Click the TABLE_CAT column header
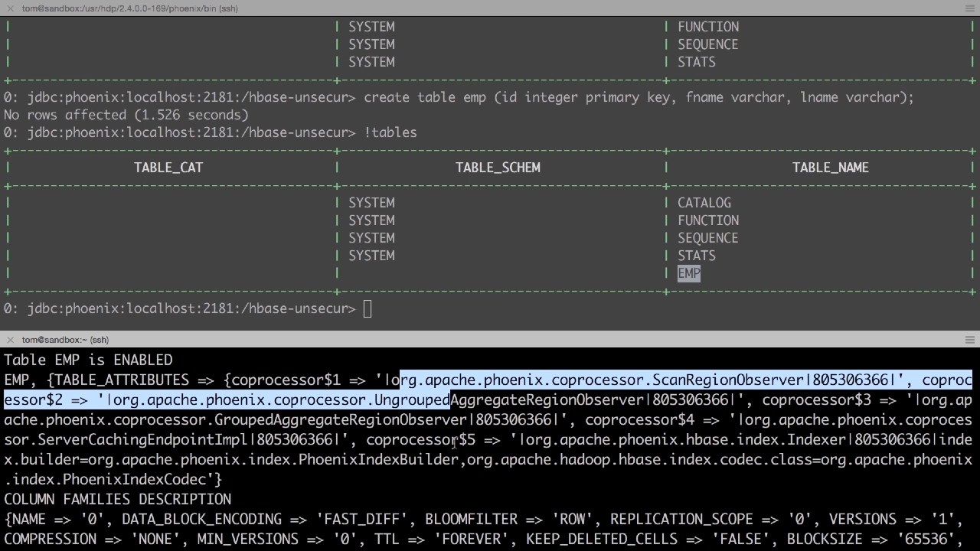980x551 pixels. tap(168, 168)
